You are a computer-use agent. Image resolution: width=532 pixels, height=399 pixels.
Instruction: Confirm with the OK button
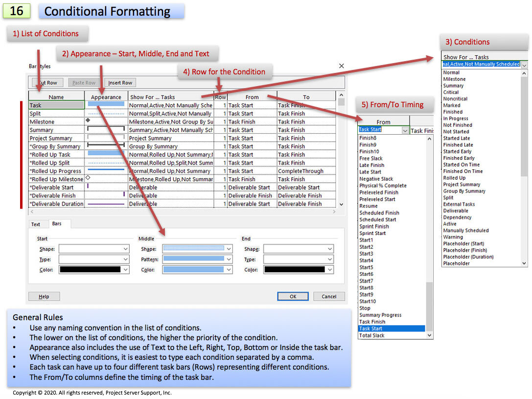click(293, 296)
